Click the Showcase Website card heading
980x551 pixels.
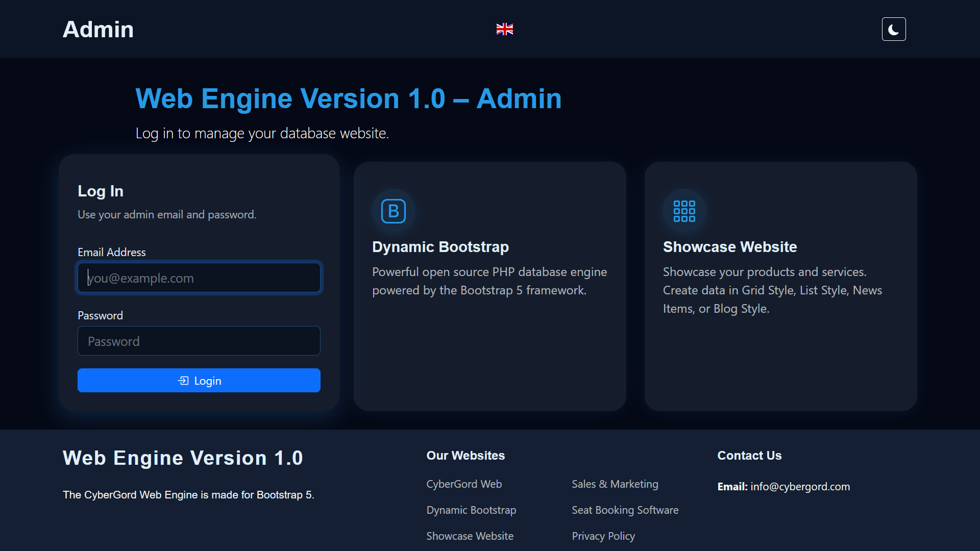pos(730,247)
